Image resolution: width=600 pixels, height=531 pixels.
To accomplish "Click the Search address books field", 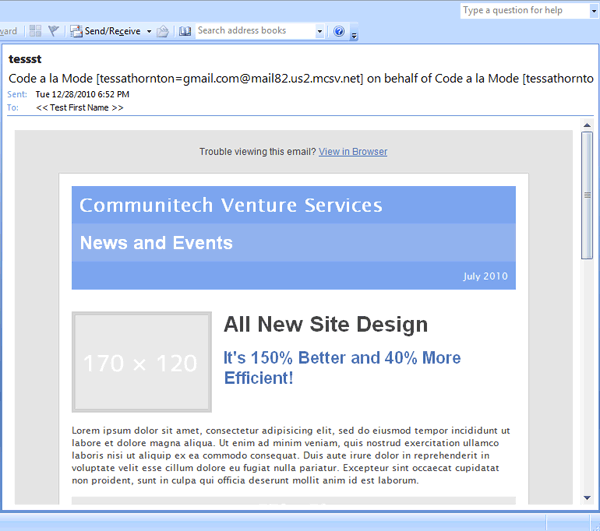I will click(255, 31).
